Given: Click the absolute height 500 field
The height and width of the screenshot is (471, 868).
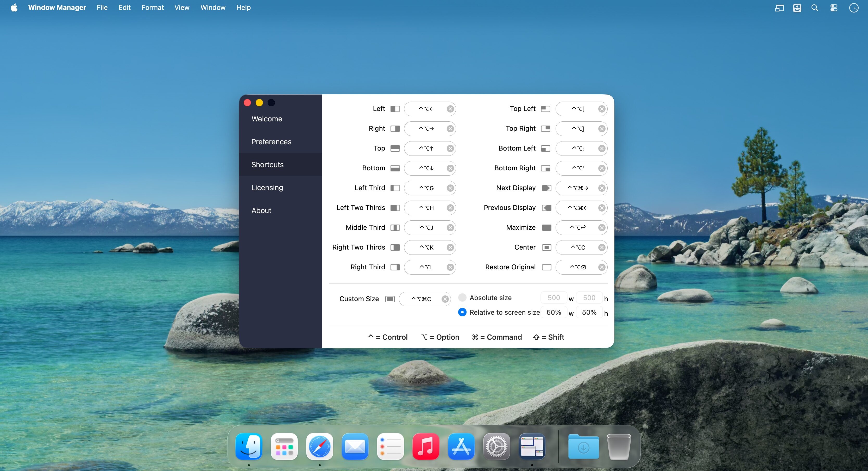Looking at the screenshot, I should tap(589, 298).
